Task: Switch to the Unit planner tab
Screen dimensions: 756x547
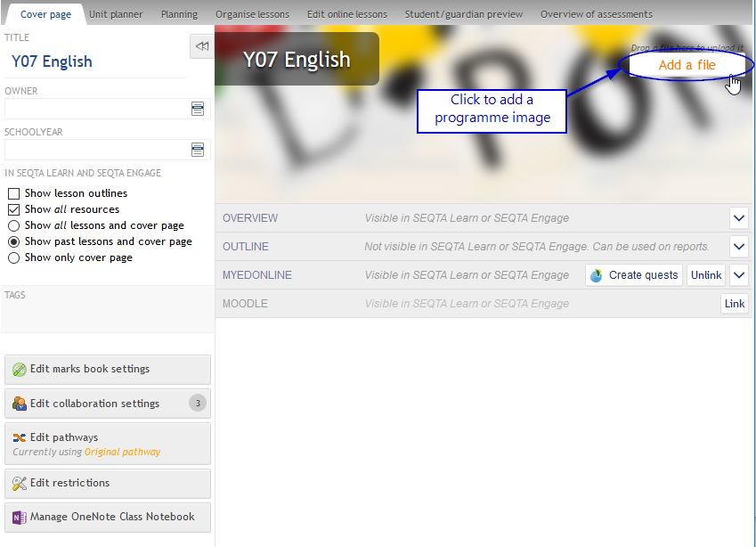Action: coord(116,14)
